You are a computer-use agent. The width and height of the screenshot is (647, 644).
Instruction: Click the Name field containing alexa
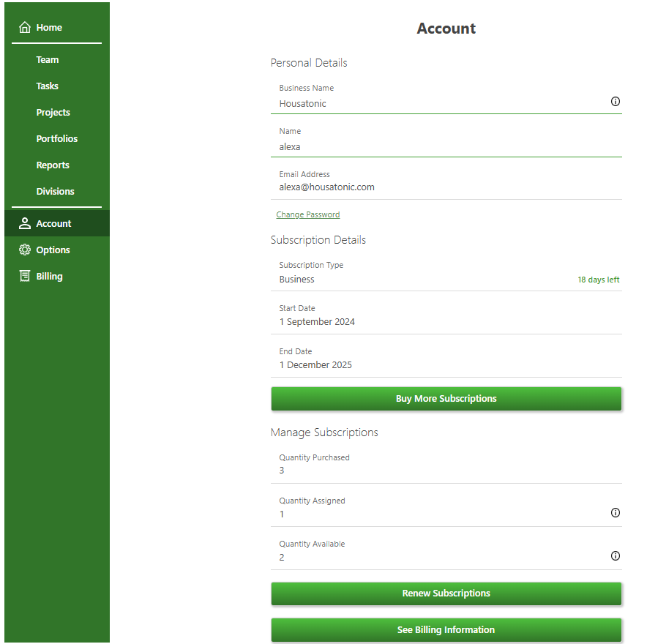pos(439,147)
